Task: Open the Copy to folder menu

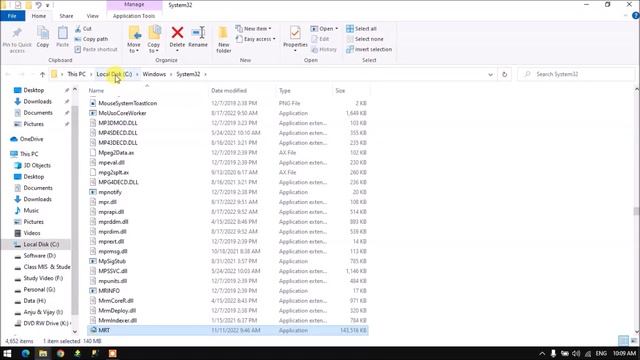Action: [153, 40]
